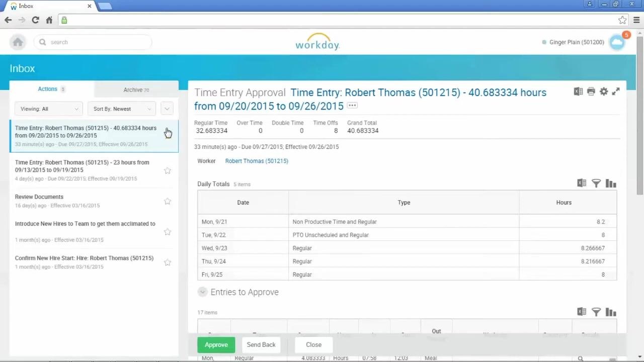Screen dimensions: 644x362
Task: Approve the time entry
Action: tap(216, 345)
